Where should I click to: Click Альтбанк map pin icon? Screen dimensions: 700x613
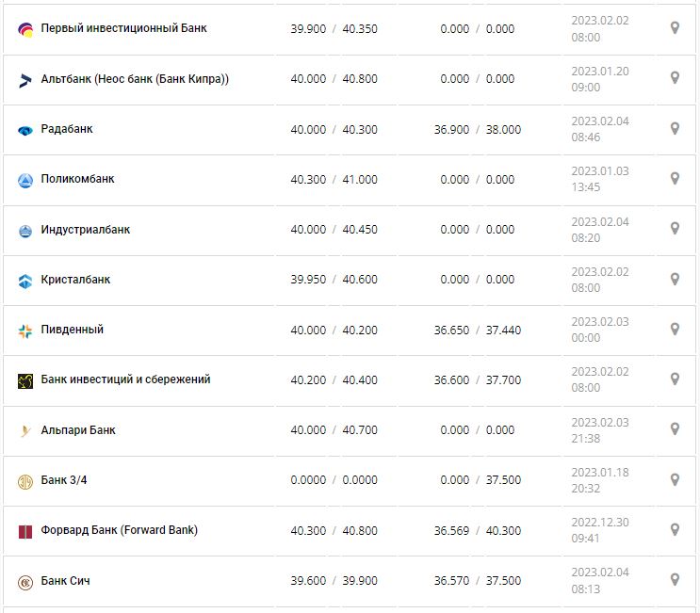coord(675,78)
